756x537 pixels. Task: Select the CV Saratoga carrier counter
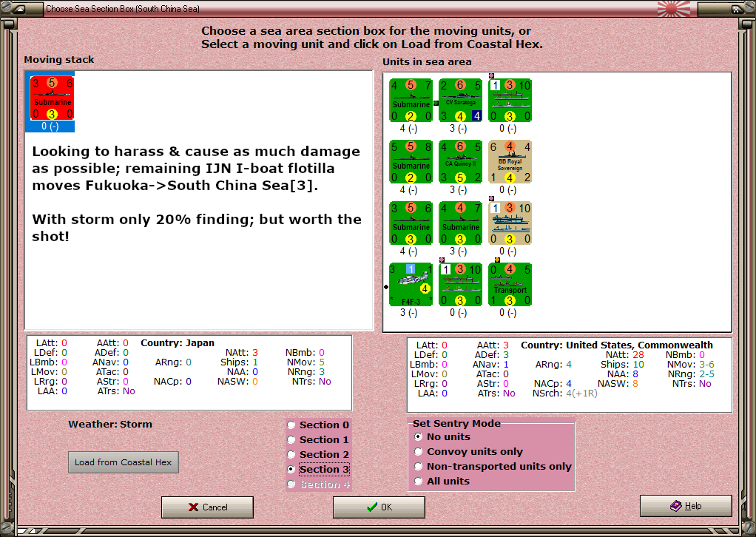pyautogui.click(x=460, y=101)
